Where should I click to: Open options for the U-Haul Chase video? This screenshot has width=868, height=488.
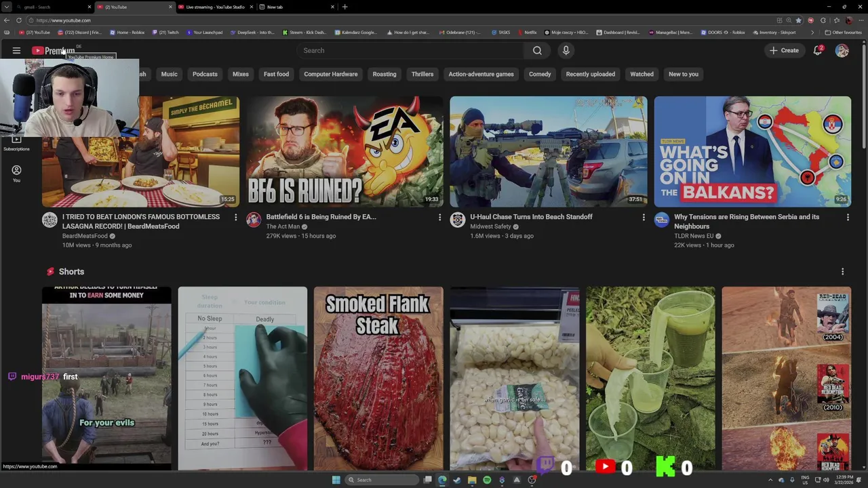644,218
